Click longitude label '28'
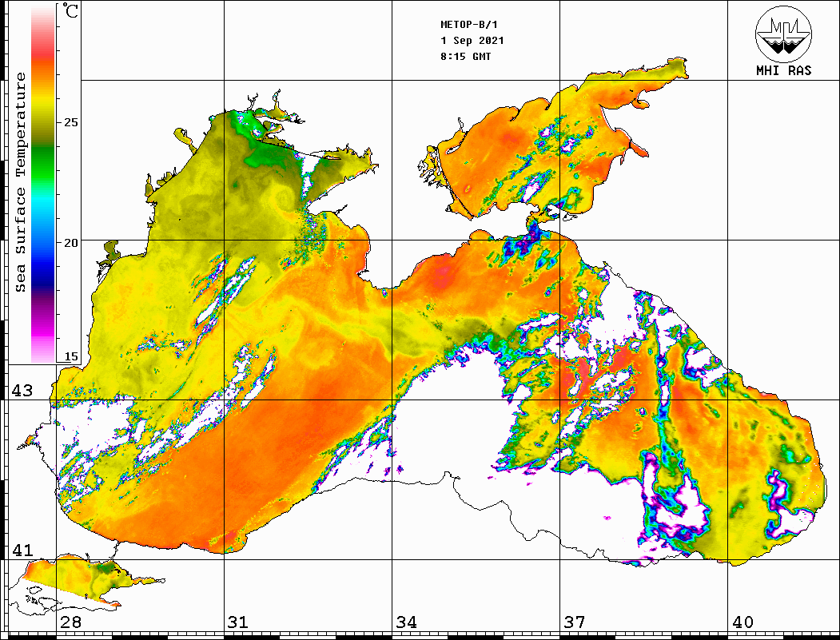Image resolution: width=840 pixels, height=640 pixels. [x=70, y=622]
